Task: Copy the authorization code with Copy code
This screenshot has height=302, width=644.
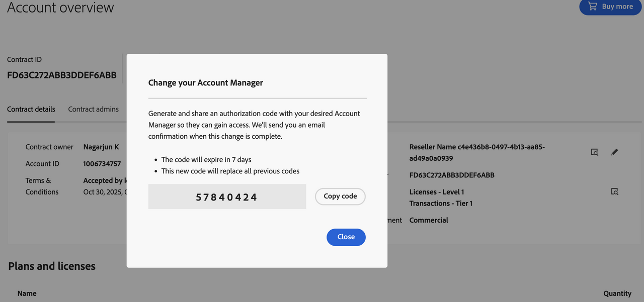Action: pos(340,196)
